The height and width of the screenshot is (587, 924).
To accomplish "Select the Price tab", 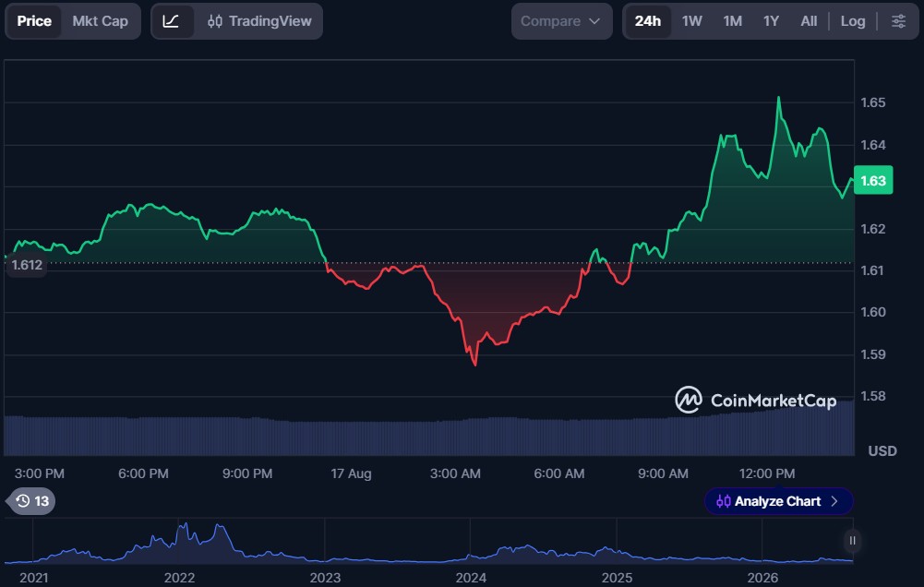I will click(34, 21).
